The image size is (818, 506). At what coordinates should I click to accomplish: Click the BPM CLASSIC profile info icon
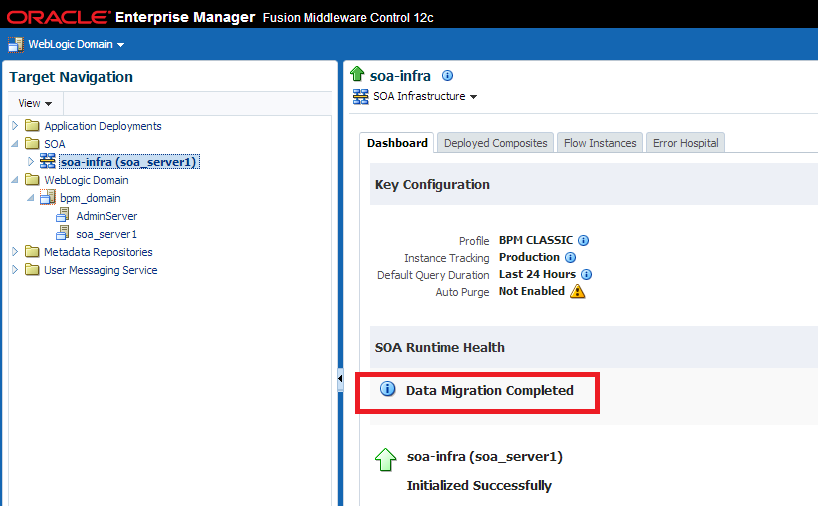[583, 240]
